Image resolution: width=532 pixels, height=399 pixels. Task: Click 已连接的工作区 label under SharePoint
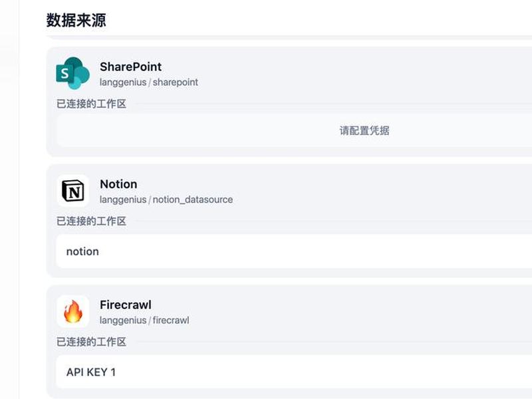[91, 104]
